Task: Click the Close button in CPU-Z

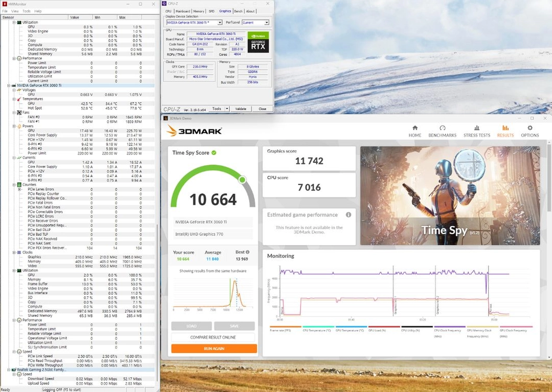Action: click(x=263, y=109)
